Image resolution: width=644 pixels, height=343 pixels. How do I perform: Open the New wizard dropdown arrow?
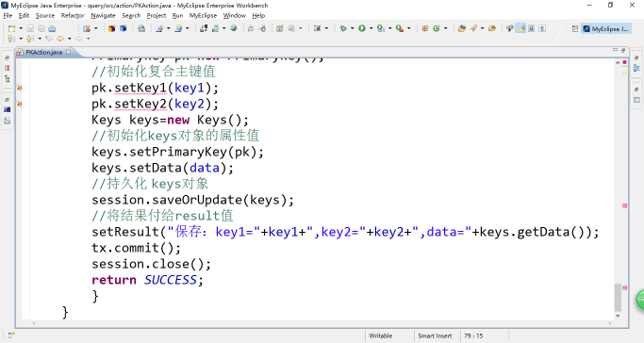21,28
